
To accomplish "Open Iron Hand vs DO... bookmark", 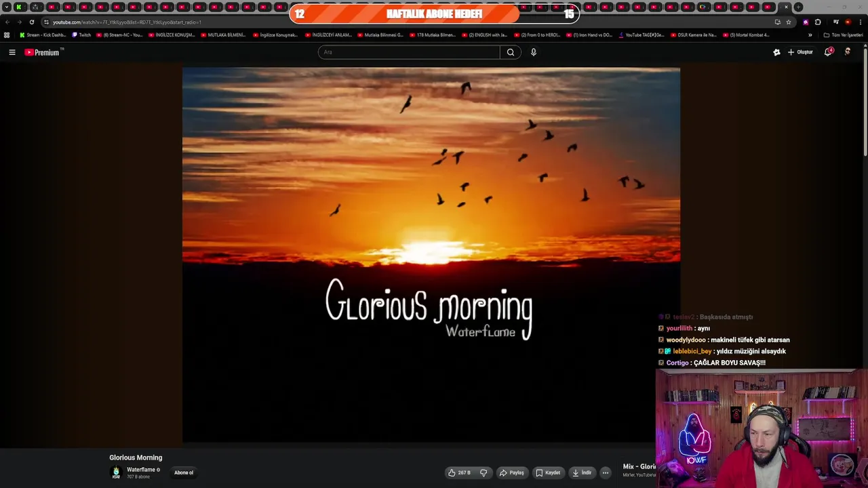I will 589,35.
